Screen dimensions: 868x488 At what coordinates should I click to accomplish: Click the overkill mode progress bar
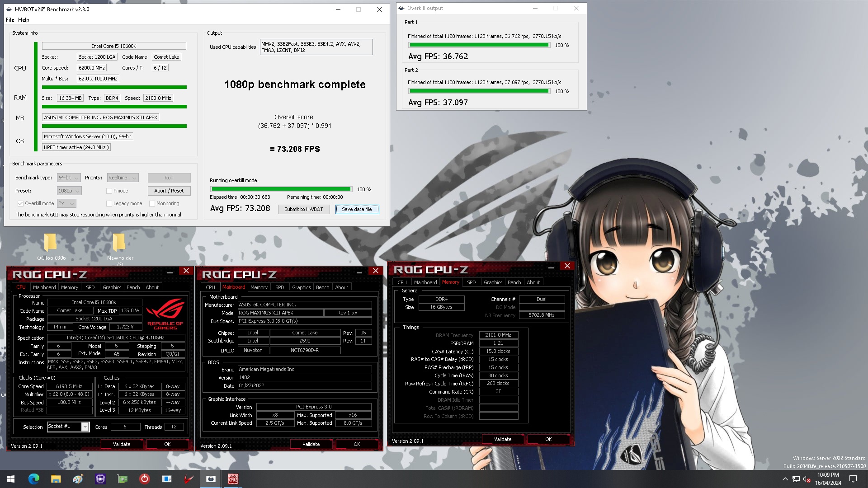[x=281, y=189]
